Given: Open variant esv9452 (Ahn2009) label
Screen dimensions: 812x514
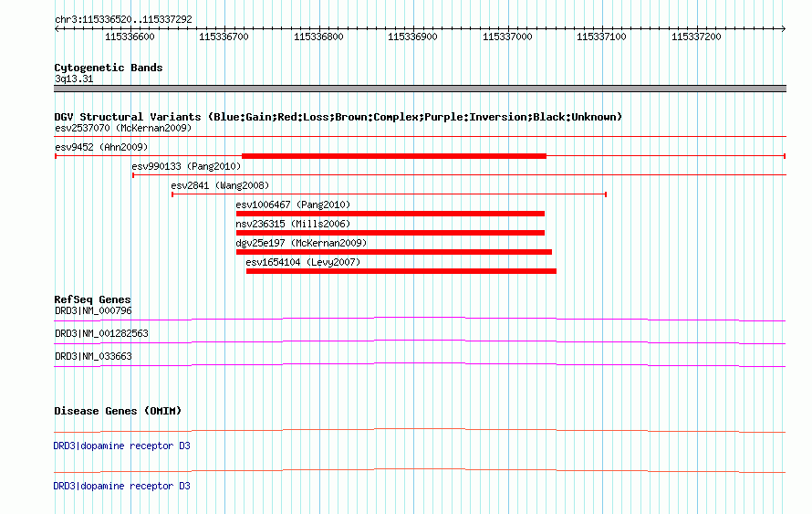Looking at the screenshot, I should point(101,147).
